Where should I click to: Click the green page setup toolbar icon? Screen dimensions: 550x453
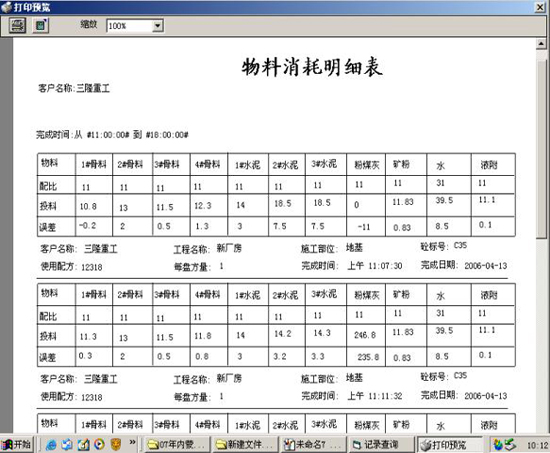pyautogui.click(x=41, y=25)
